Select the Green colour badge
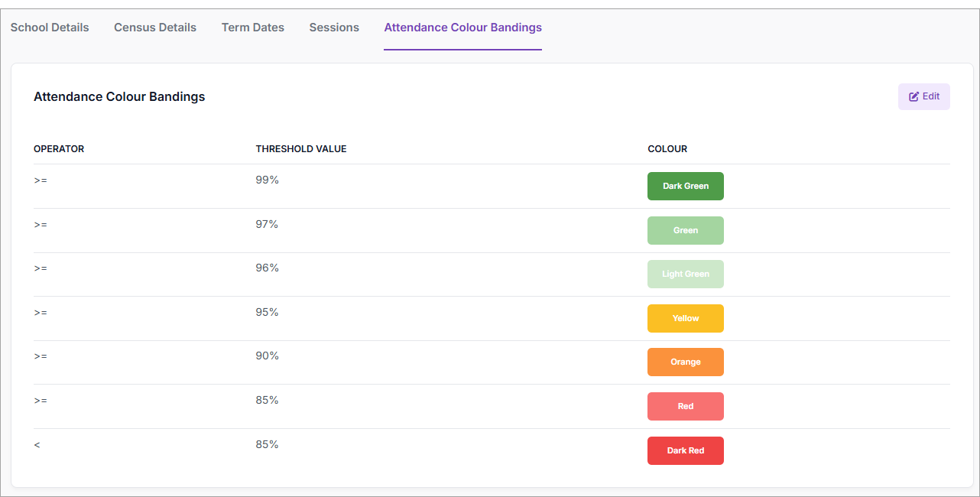 [x=685, y=230]
